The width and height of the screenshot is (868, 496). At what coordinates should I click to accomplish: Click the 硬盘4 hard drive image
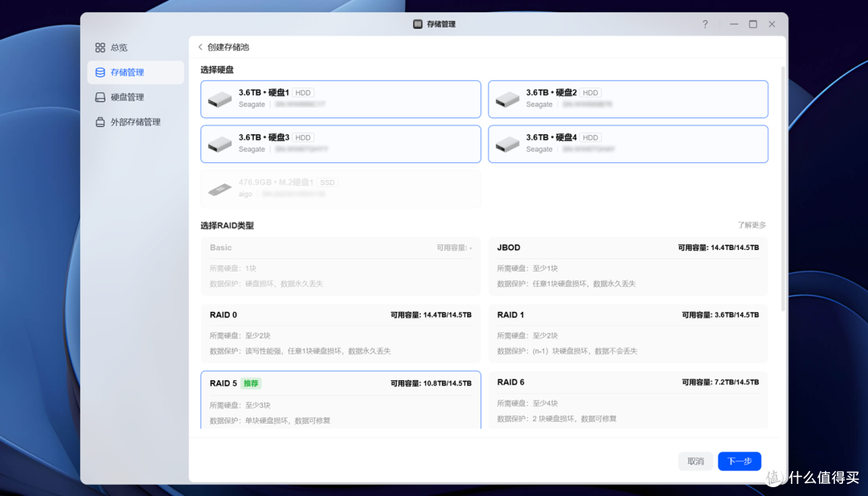click(507, 145)
